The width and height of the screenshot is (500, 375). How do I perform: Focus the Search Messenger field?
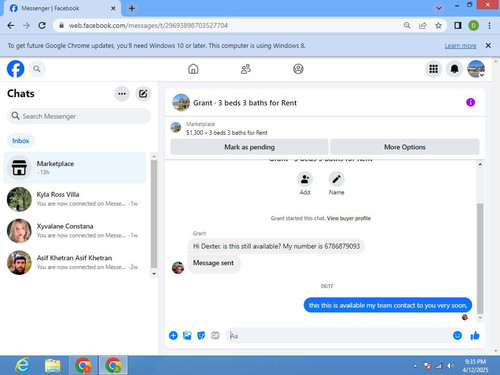79,116
